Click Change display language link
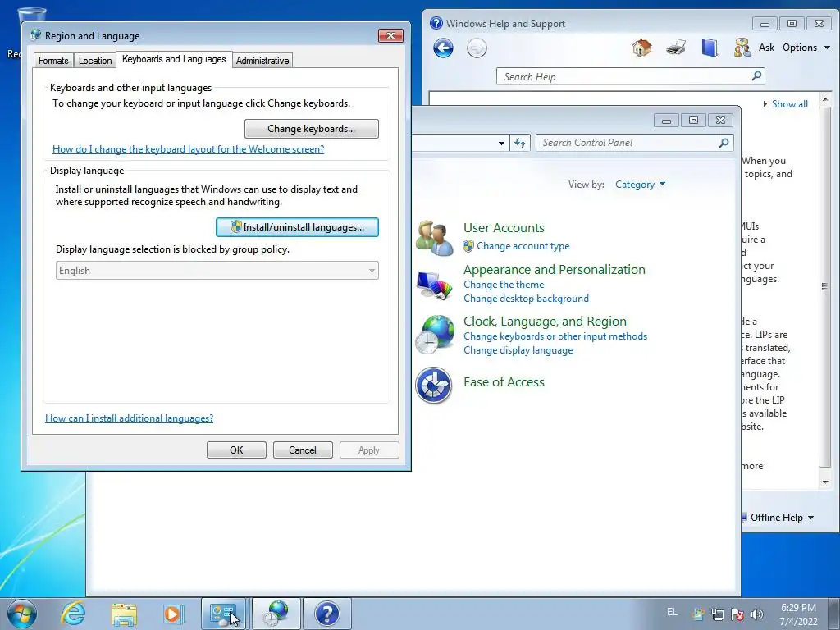Image resolution: width=840 pixels, height=630 pixels. point(518,350)
